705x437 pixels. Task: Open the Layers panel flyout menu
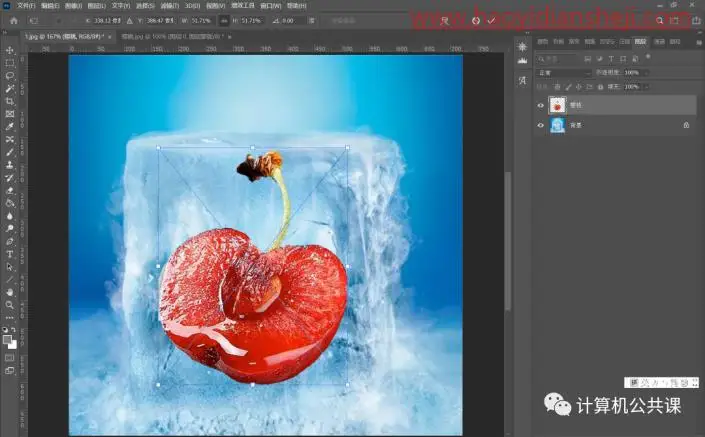[699, 42]
